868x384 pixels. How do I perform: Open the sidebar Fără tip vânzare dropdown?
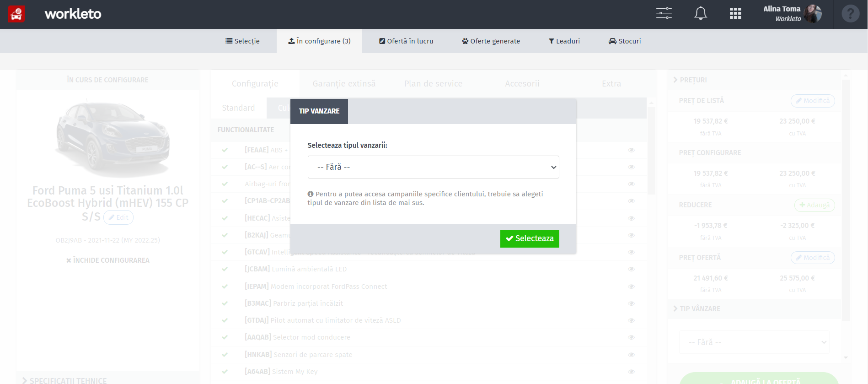click(754, 342)
